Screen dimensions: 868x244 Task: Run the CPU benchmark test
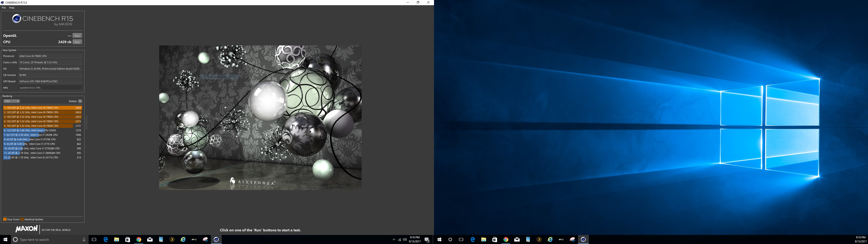77,42
